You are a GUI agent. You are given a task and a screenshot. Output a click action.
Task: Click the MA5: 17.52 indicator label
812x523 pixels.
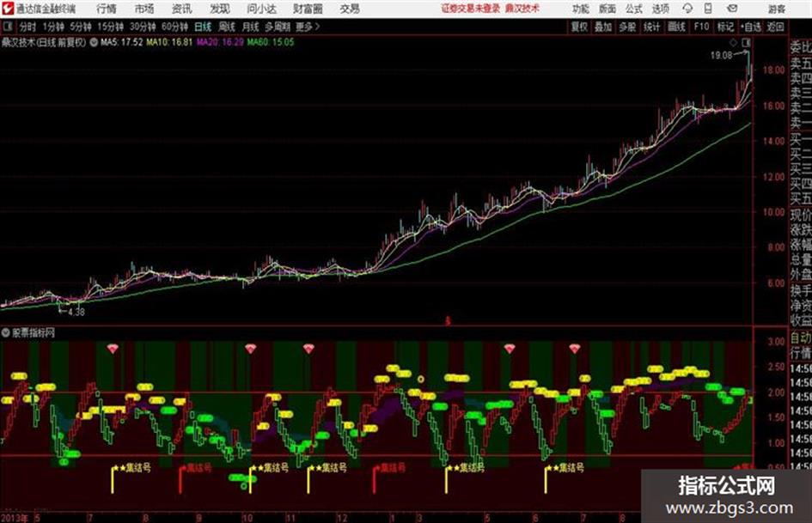122,42
